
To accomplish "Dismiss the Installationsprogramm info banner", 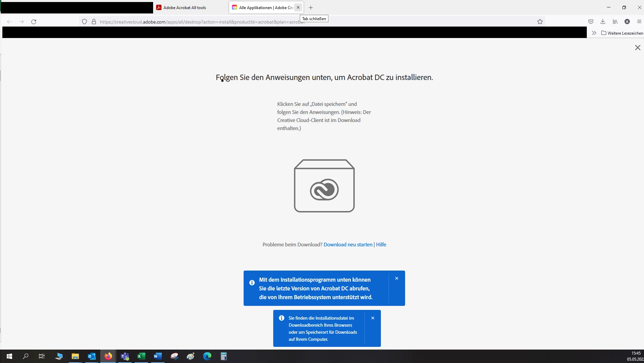I will [397, 278].
